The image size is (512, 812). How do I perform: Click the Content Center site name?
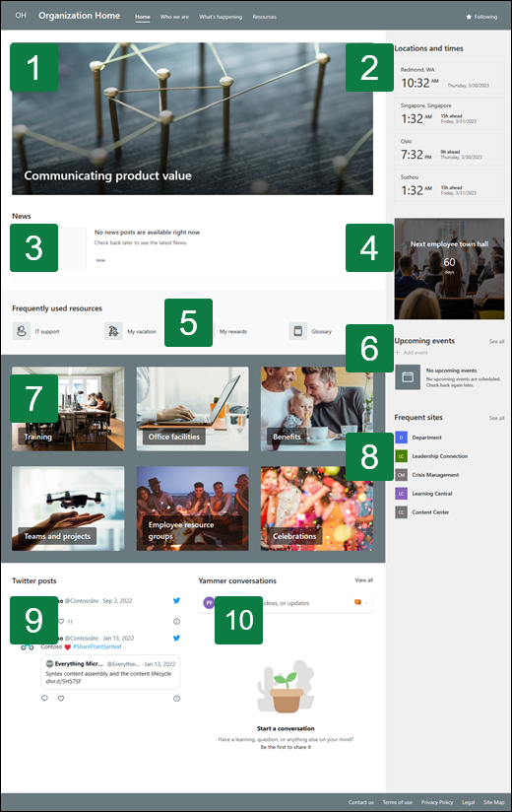(430, 512)
